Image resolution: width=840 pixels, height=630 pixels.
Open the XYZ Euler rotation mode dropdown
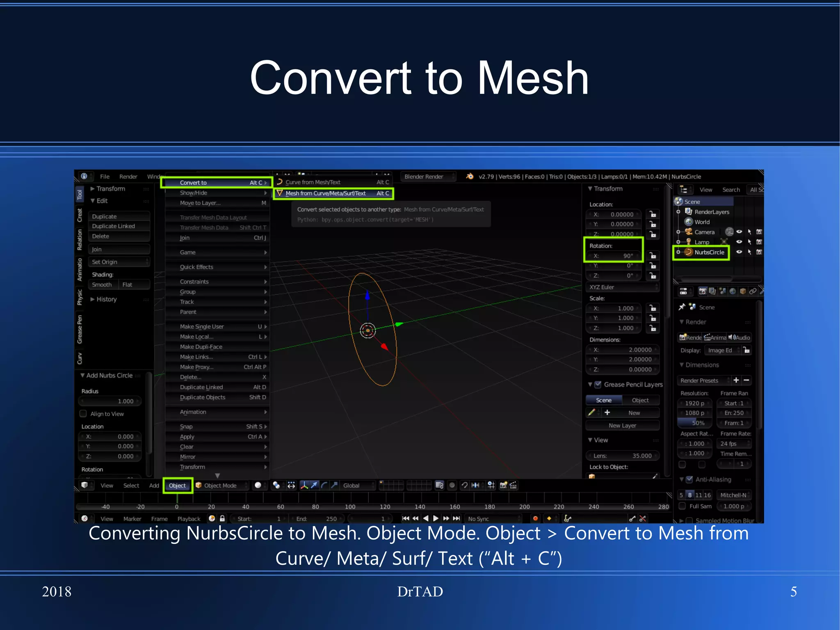tap(623, 287)
